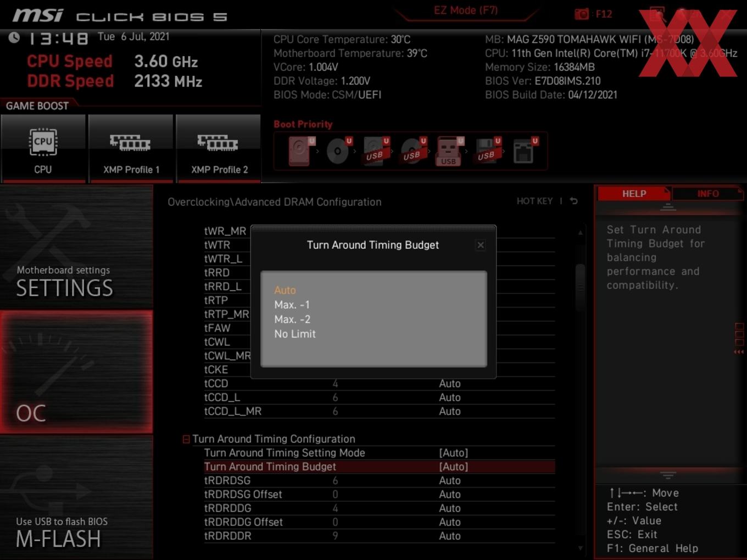Enable XMP Profile 2
Screen dimensions: 747x560
(219, 148)
